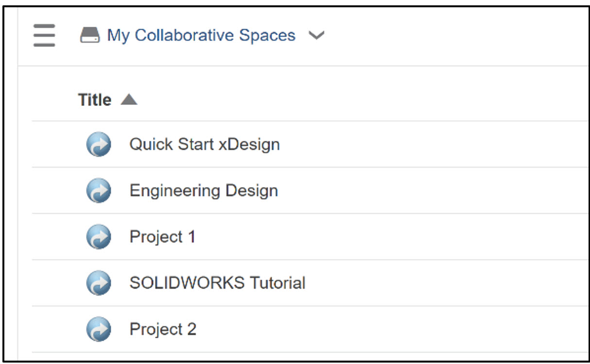Click the shortcut icon for Quick Start xDesign

click(99, 144)
